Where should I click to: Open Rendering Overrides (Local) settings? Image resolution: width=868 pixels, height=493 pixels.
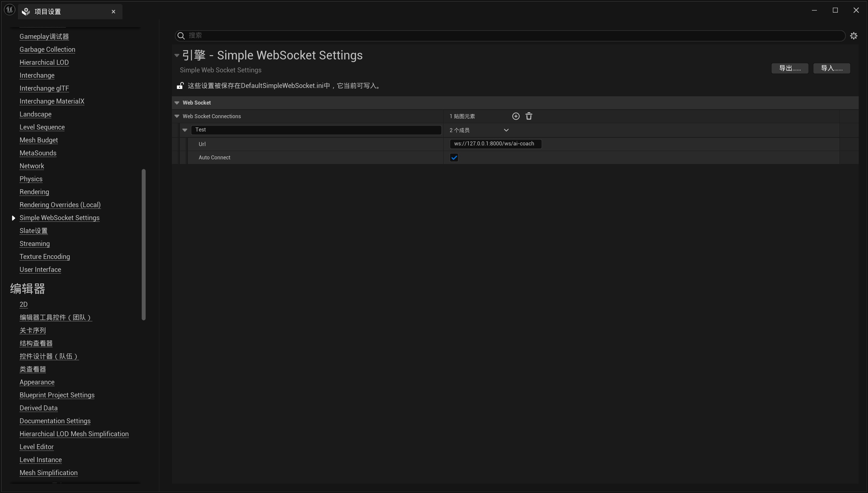coord(60,205)
